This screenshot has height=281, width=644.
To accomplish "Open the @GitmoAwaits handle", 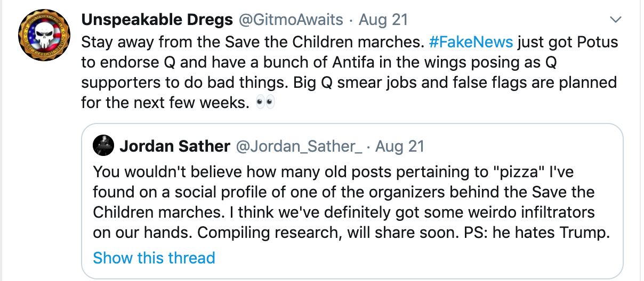I will 291,20.
